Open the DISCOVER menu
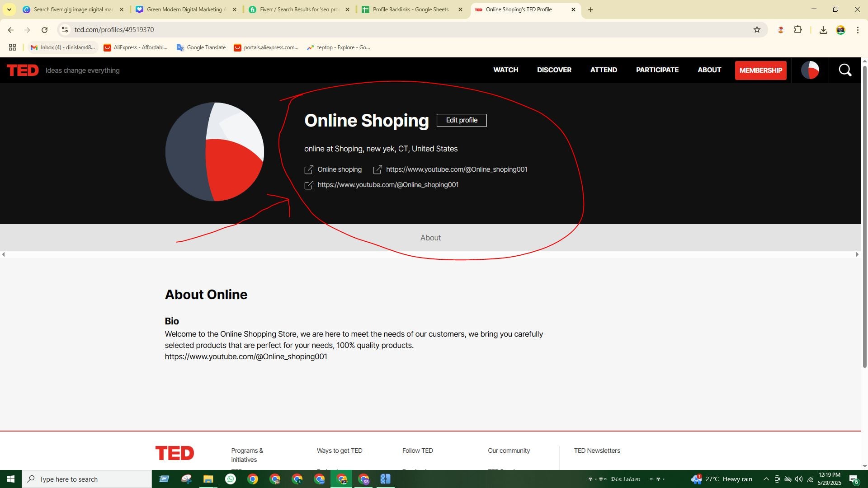 click(x=554, y=70)
